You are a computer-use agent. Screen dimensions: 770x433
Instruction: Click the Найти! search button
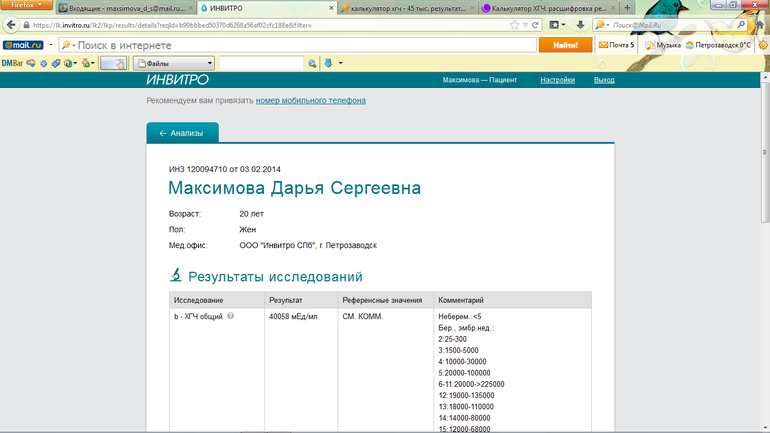pyautogui.click(x=565, y=45)
